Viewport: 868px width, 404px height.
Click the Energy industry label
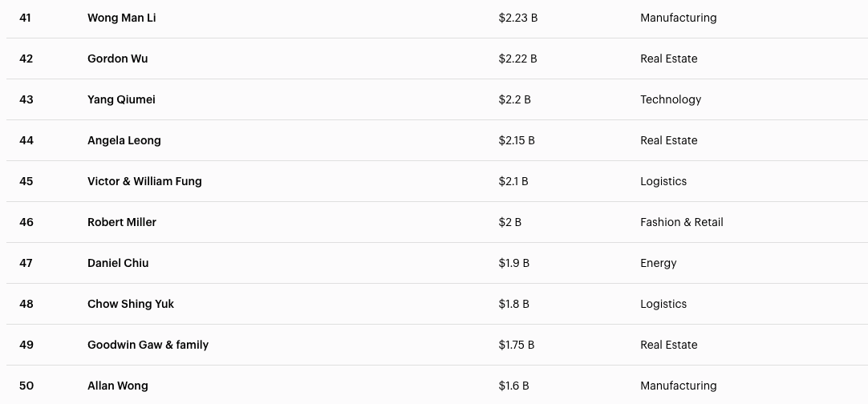tap(658, 263)
